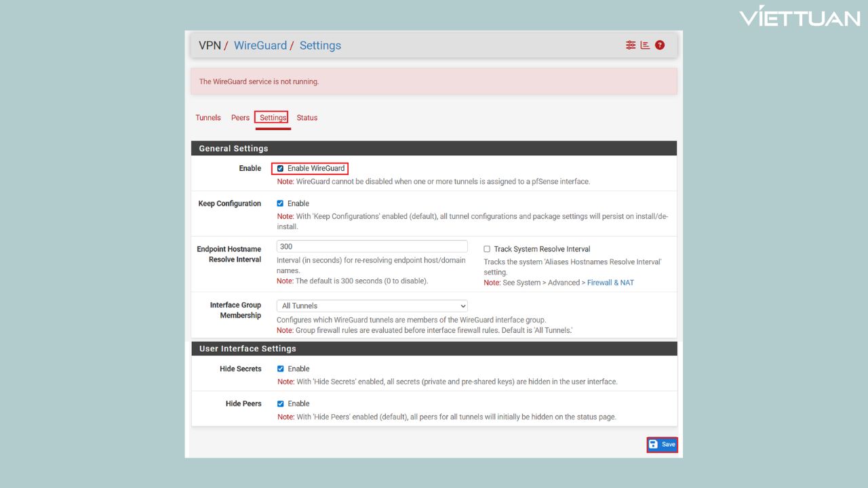Click the Endpoint Hostname Resolve Interval field
This screenshot has width=868, height=488.
tap(372, 246)
